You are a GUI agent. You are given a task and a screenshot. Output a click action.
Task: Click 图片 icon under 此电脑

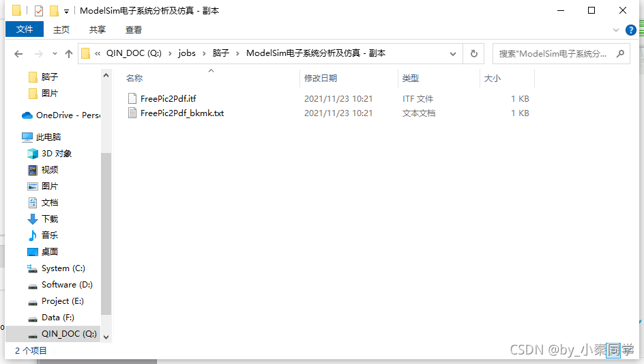pyautogui.click(x=33, y=186)
